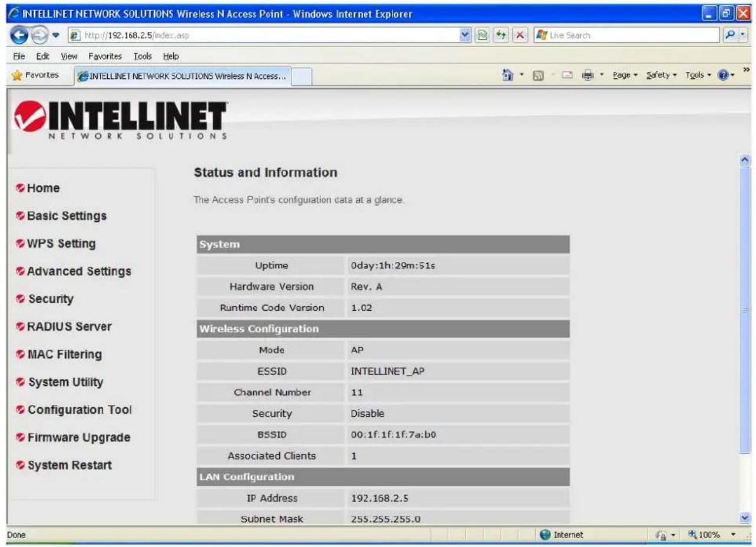The image size is (756, 547).
Task: Click the Security value Disable
Action: tap(367, 413)
